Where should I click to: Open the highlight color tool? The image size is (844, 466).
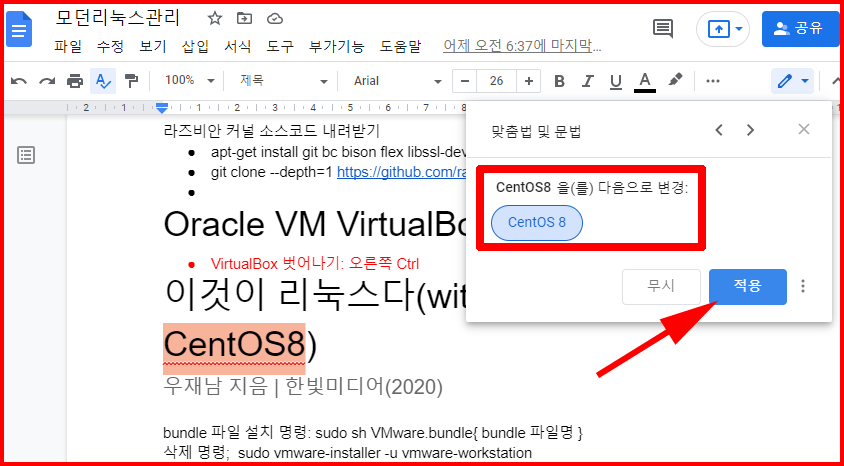pyautogui.click(x=674, y=81)
